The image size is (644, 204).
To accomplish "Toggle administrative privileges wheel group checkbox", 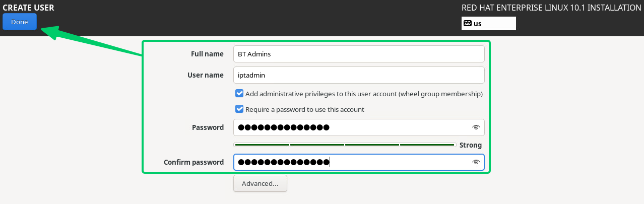I will tap(239, 93).
